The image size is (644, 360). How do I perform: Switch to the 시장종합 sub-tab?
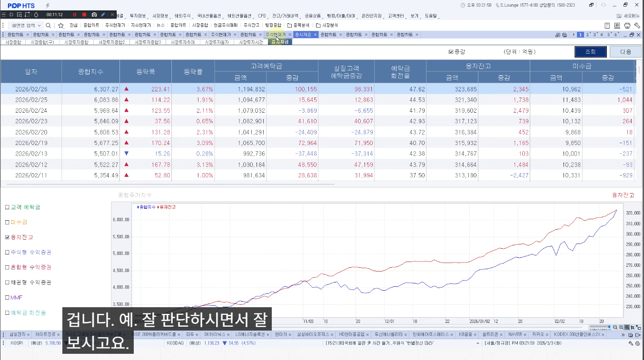pos(13,42)
